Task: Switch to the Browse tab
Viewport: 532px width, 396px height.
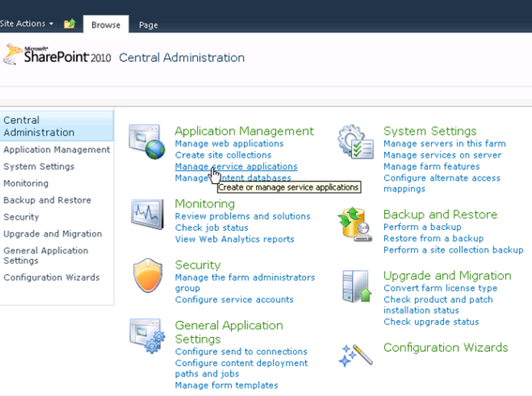Action: click(x=105, y=25)
